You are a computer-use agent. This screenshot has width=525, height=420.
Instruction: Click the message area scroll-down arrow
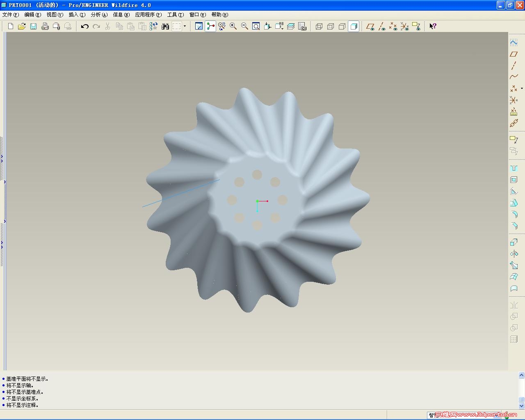click(x=521, y=406)
